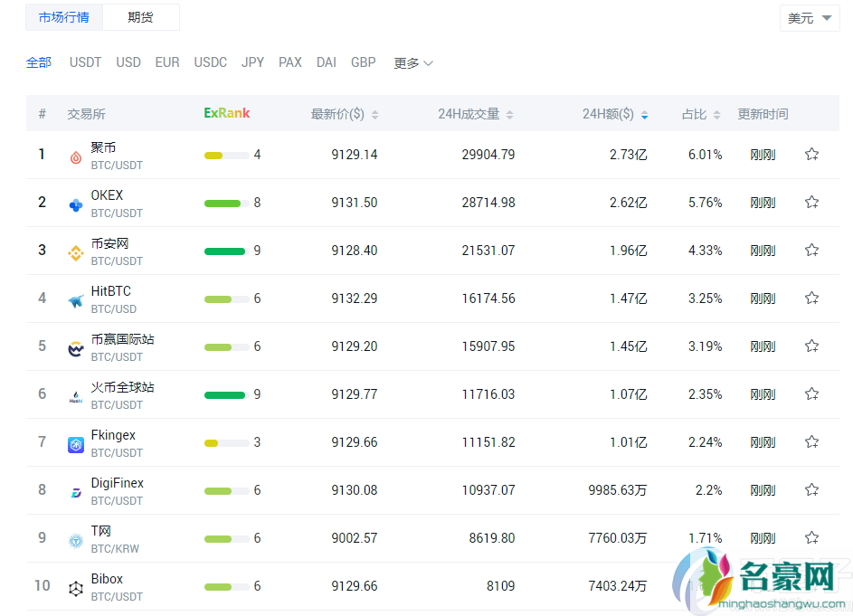Click the 币赢国际站 exchange logo icon
Screen dimensions: 853x616
pyautogui.click(x=76, y=349)
